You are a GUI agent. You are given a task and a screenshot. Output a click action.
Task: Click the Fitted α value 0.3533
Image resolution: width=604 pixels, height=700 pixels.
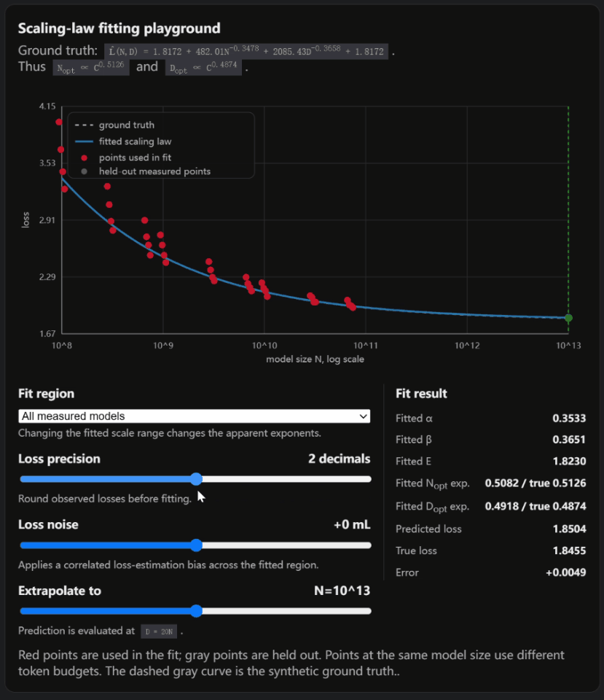click(x=569, y=419)
